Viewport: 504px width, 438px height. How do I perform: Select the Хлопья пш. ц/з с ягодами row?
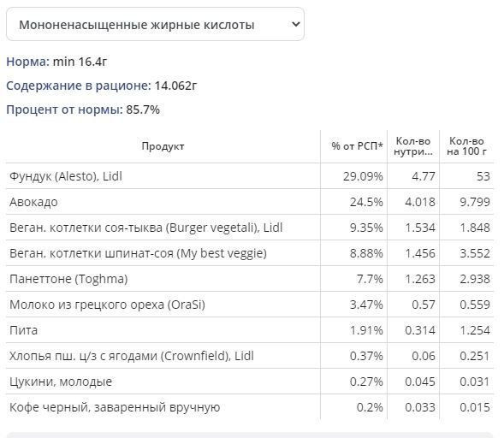250,356
